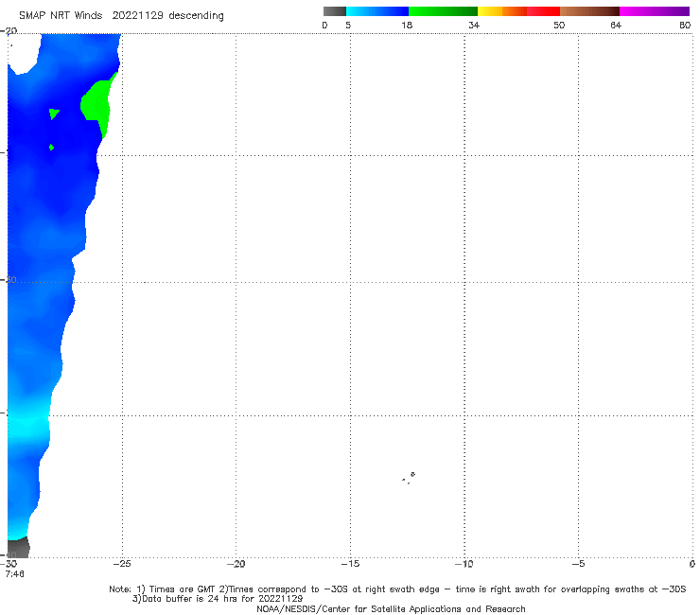
Task: Click the longitude axis label '-10'
Action: point(464,564)
